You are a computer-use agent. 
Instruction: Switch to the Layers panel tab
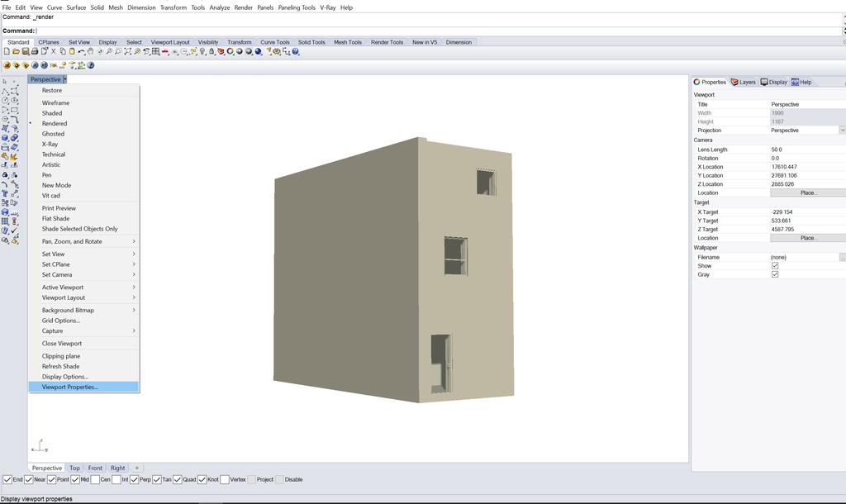(x=743, y=82)
